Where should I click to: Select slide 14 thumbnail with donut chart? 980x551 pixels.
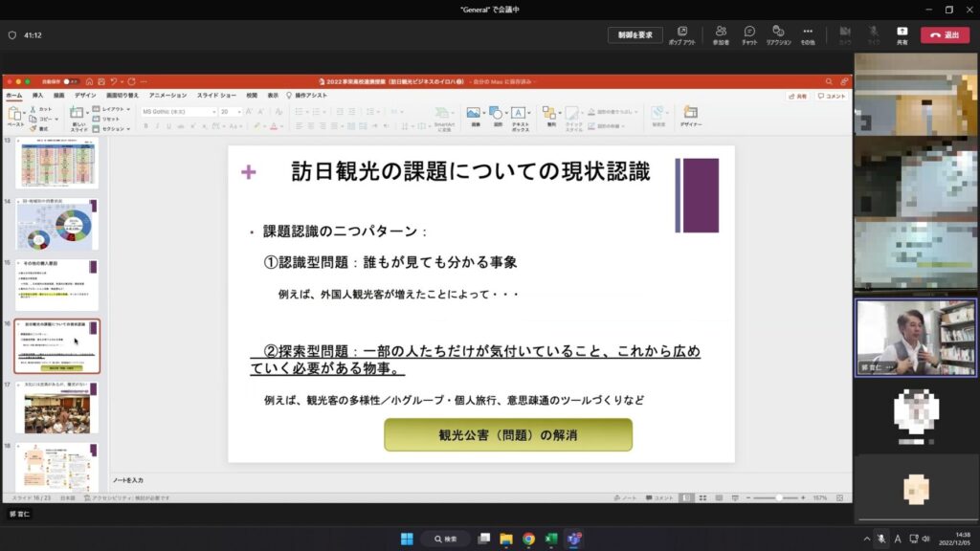[x=56, y=224]
